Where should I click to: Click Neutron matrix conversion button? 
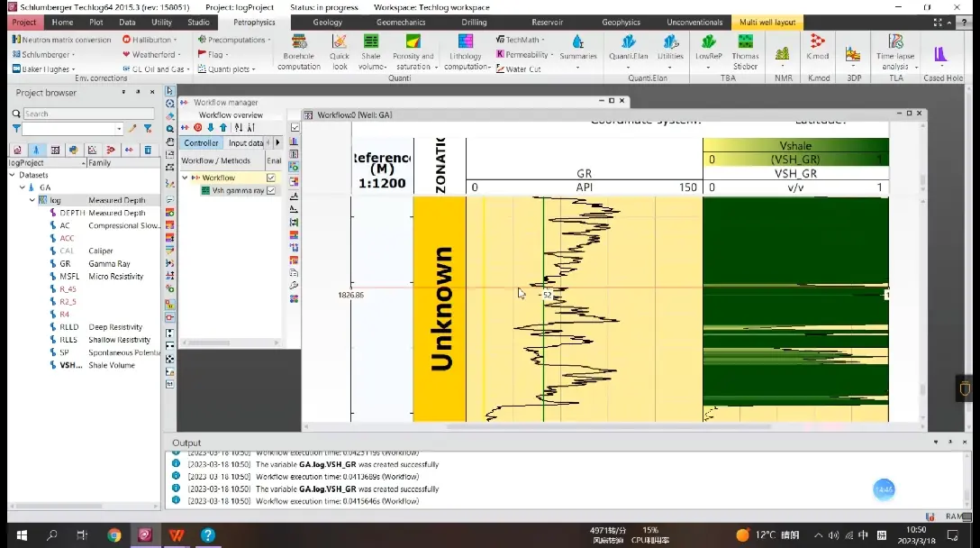(61, 40)
